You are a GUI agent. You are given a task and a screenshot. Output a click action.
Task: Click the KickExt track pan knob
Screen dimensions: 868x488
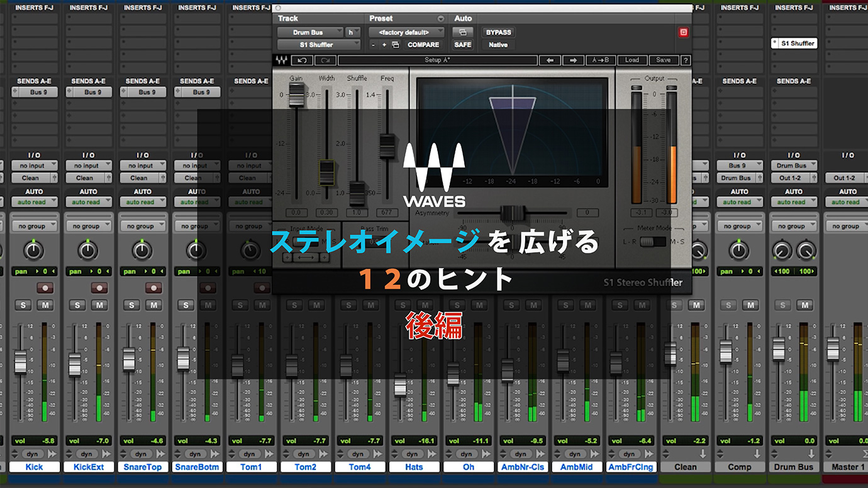click(88, 251)
